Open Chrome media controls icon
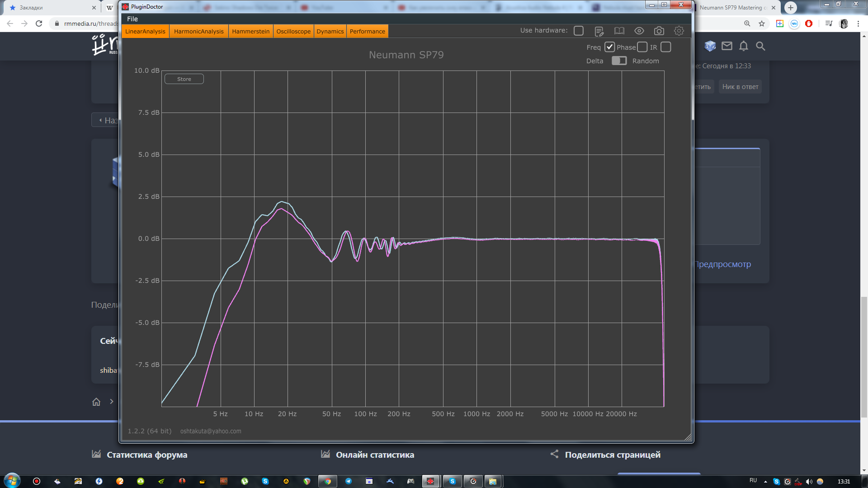Screen dimensions: 868x488 tap(829, 23)
